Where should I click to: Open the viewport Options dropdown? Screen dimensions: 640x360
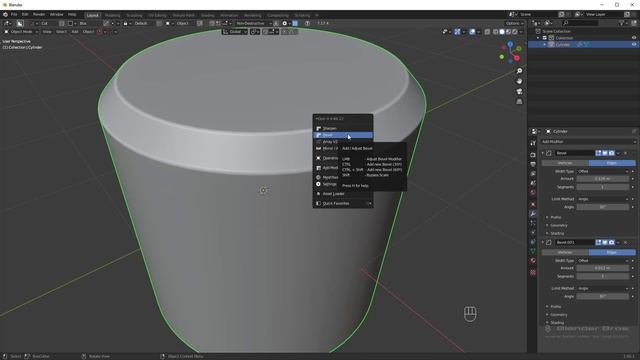(x=514, y=23)
